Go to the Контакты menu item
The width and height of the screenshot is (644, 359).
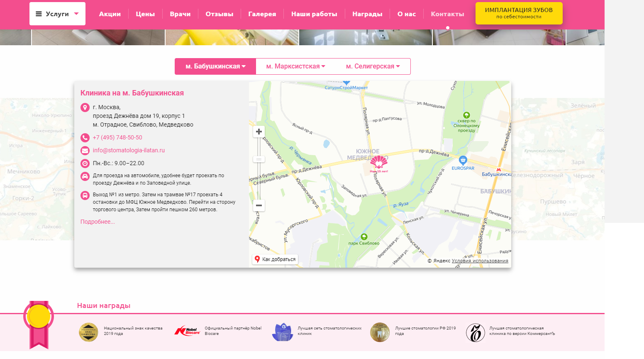[447, 14]
